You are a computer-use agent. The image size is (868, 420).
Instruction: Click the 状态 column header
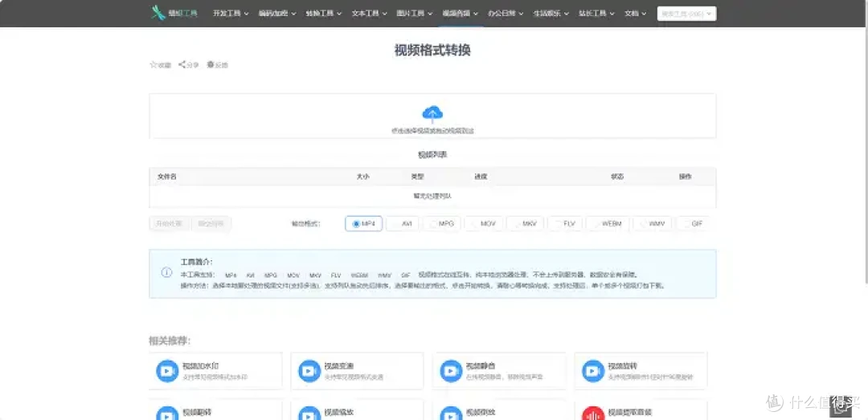[x=617, y=177]
